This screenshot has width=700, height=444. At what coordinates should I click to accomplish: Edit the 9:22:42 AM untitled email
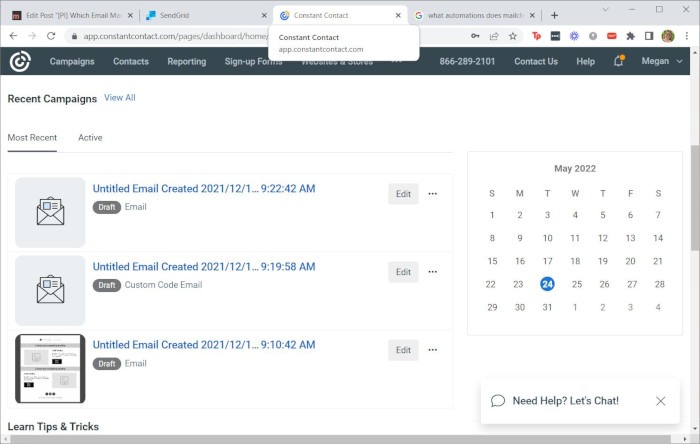(403, 194)
